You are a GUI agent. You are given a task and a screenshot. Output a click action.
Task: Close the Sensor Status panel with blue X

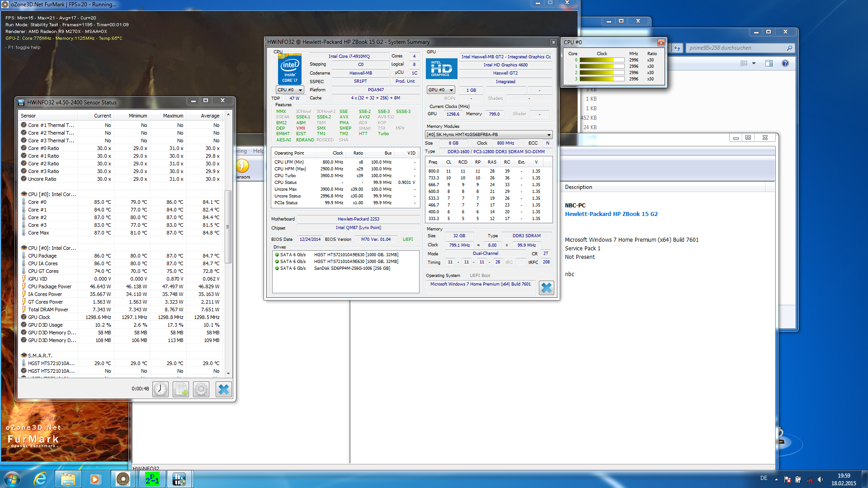coord(223,389)
